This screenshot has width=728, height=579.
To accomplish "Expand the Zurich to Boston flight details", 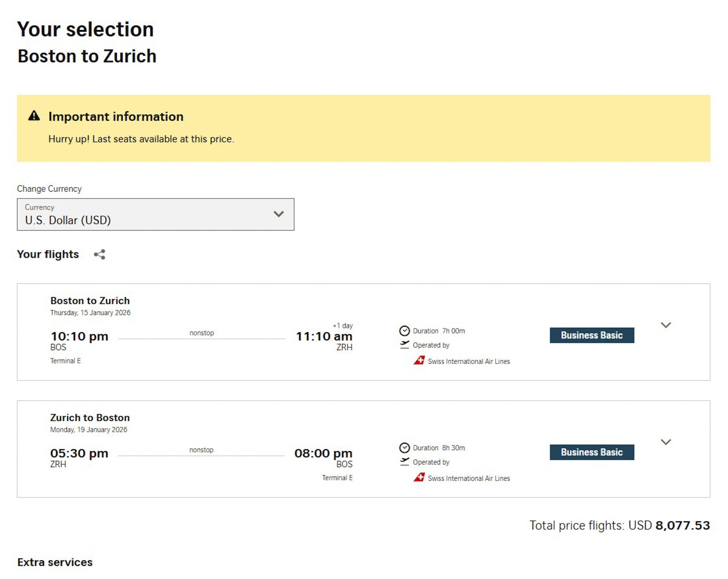I will point(666,442).
